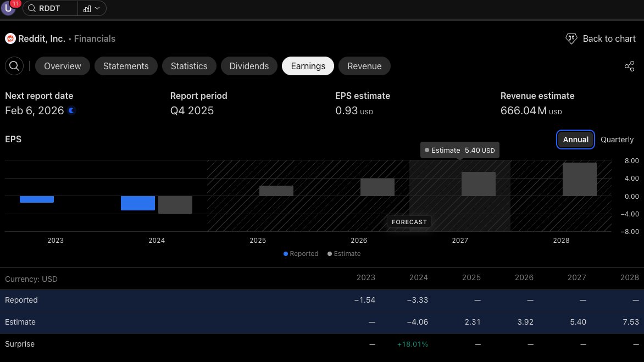Screen dimensions: 644x362
Task: Click the 2026 estimate EPS bar
Action: [x=377, y=187]
